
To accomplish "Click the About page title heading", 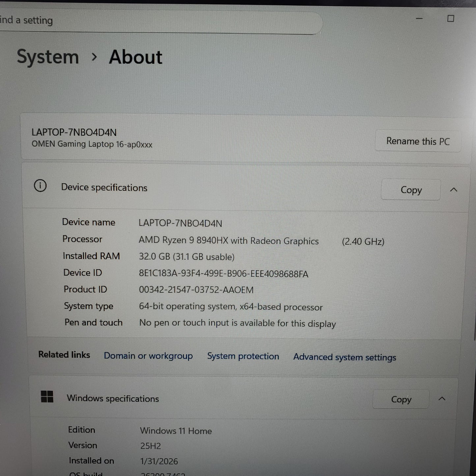I will tap(136, 57).
